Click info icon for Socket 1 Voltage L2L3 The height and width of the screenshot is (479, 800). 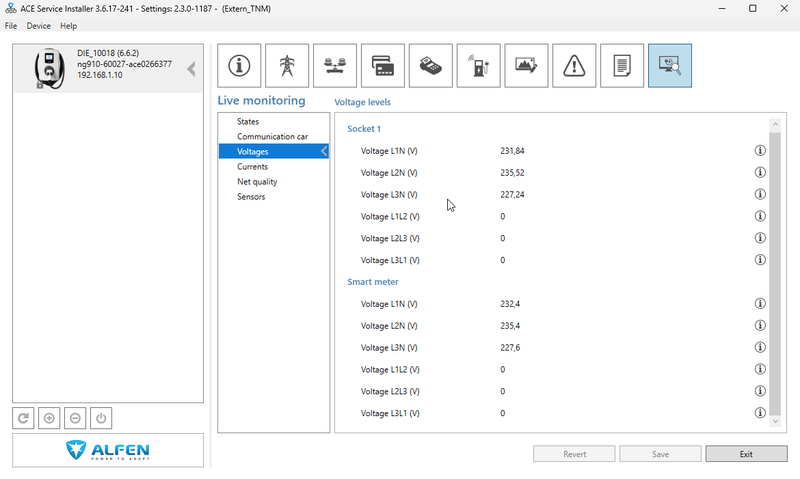point(760,238)
